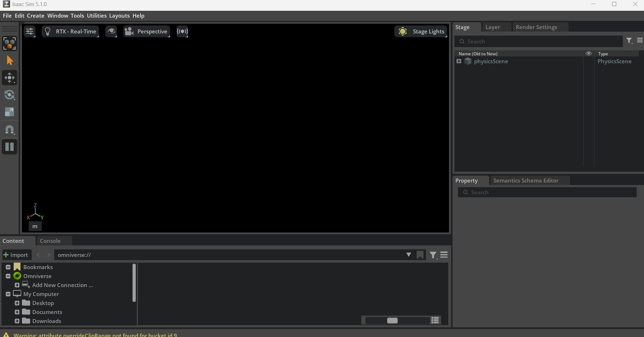The image size is (644, 337).
Task: Open the Layouts menu
Action: 119,16
